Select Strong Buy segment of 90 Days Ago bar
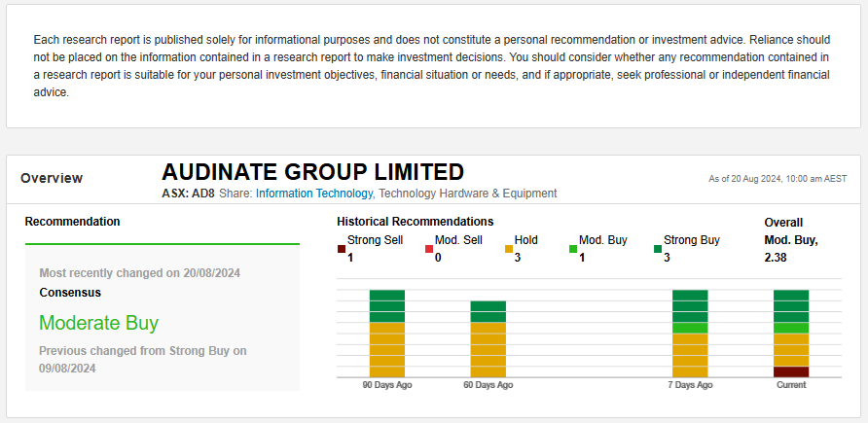 pyautogui.click(x=386, y=305)
